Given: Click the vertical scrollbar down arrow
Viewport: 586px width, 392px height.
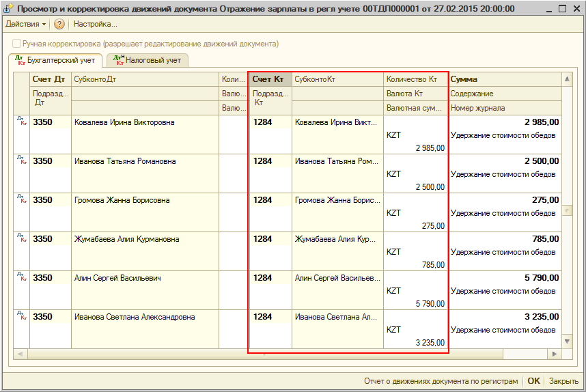Looking at the screenshot, I should coord(566,341).
